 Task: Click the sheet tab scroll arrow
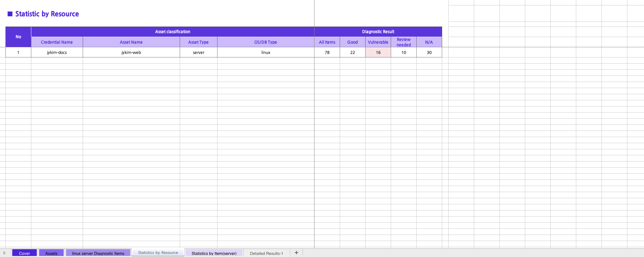[4, 253]
